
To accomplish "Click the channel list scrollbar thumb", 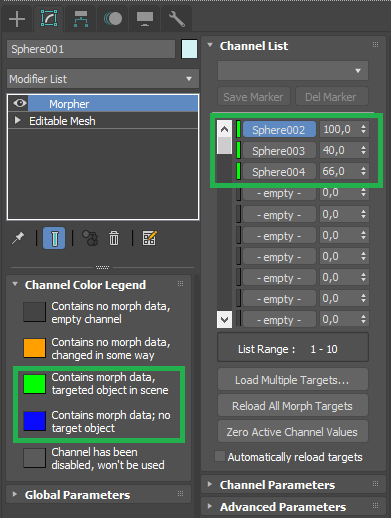I will coord(224,145).
